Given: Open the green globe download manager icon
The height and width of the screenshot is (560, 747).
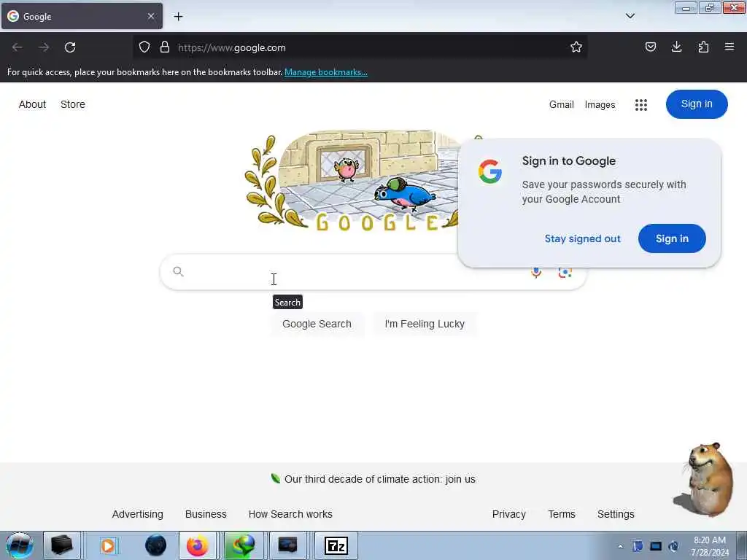Looking at the screenshot, I should point(244,545).
